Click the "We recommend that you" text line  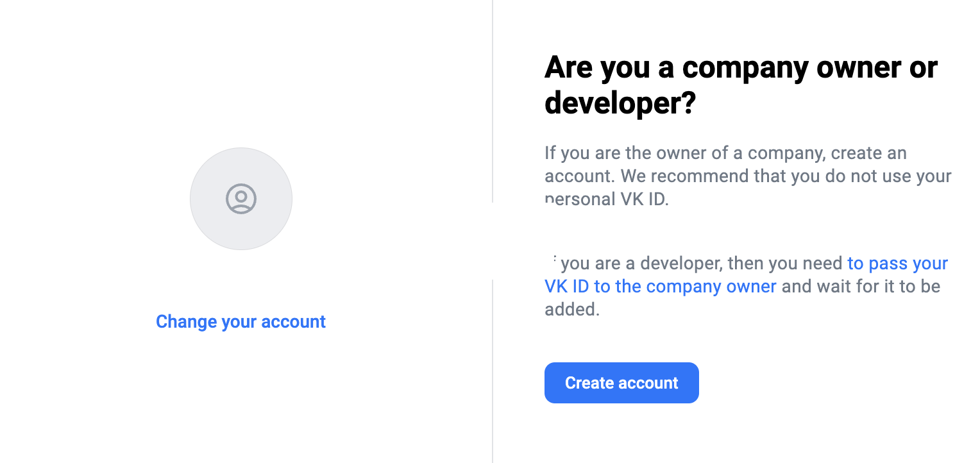click(x=747, y=176)
